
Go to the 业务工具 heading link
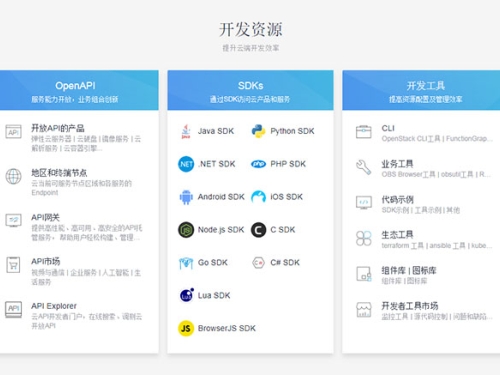[x=397, y=164]
